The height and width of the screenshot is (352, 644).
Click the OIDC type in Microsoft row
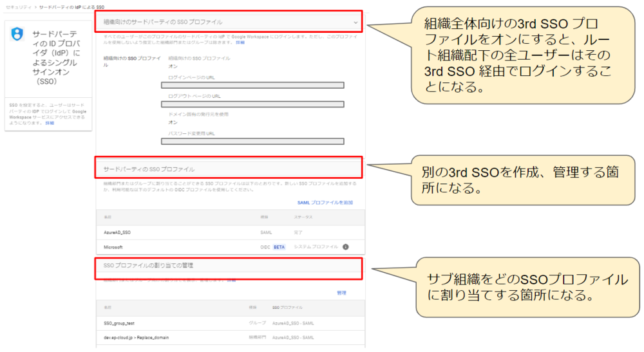coord(265,247)
